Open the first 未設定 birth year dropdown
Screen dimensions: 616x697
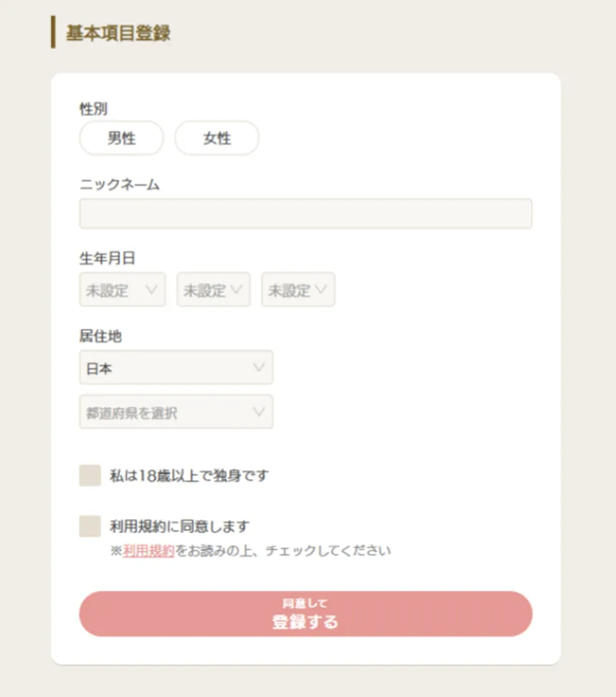122,289
